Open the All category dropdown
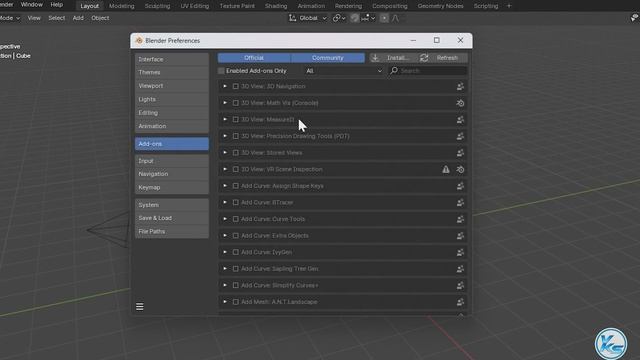The height and width of the screenshot is (360, 640). pos(344,71)
